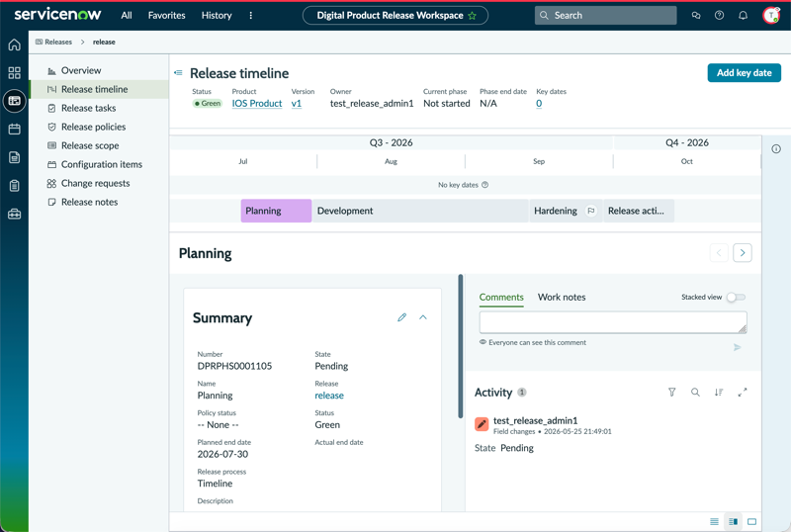Viewport: 791px width, 532px height.
Task: Open Configuration items in side navigation
Action: [x=99, y=164]
